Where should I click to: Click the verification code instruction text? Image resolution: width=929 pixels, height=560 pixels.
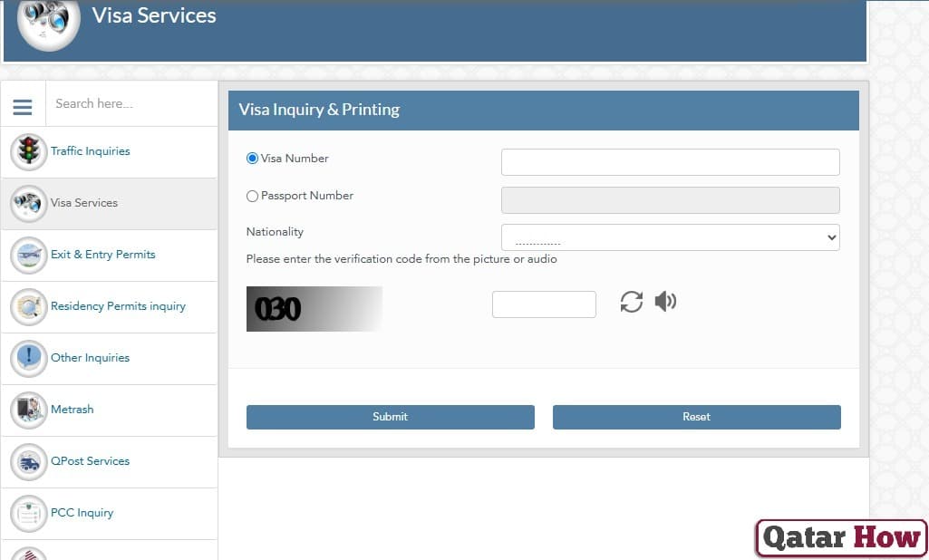(x=402, y=259)
